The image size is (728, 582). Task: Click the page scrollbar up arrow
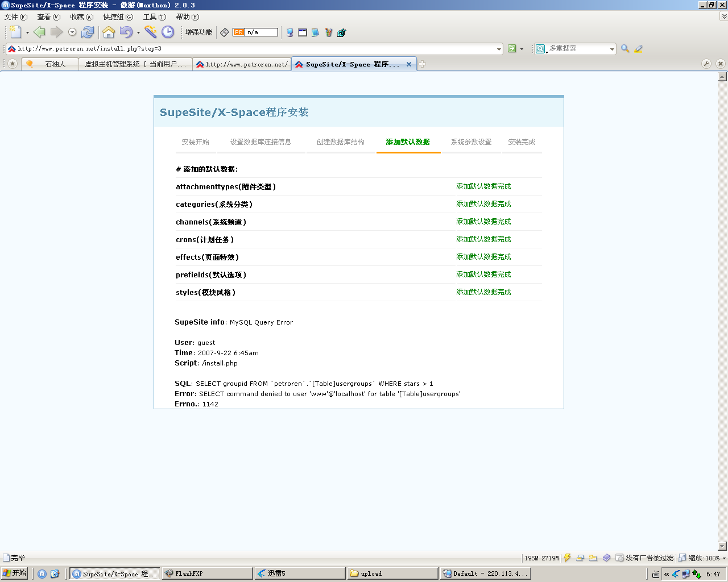click(x=722, y=77)
